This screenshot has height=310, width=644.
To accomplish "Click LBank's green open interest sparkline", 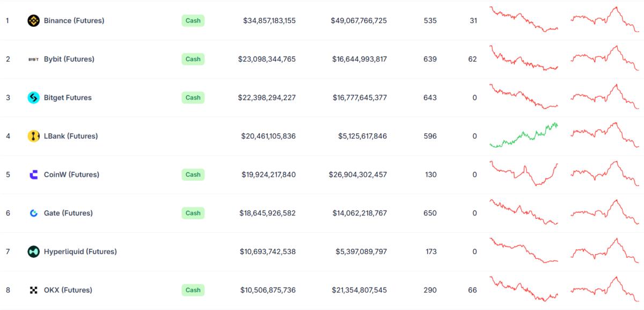I will coord(524,135).
